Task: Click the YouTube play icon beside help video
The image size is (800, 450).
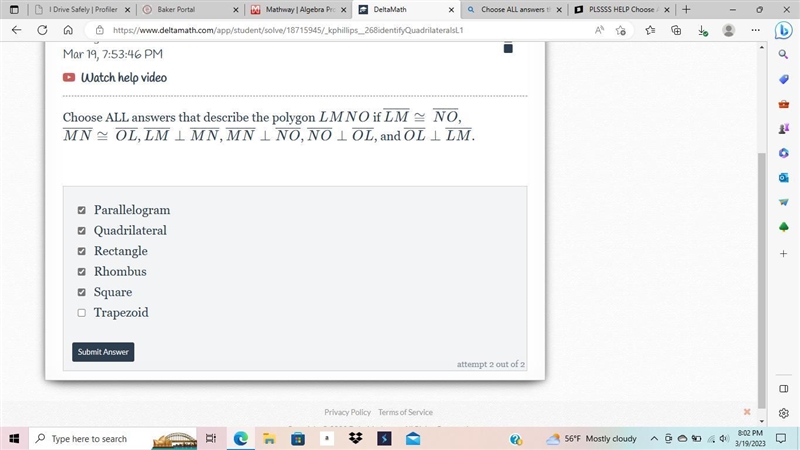Action: click(x=69, y=77)
